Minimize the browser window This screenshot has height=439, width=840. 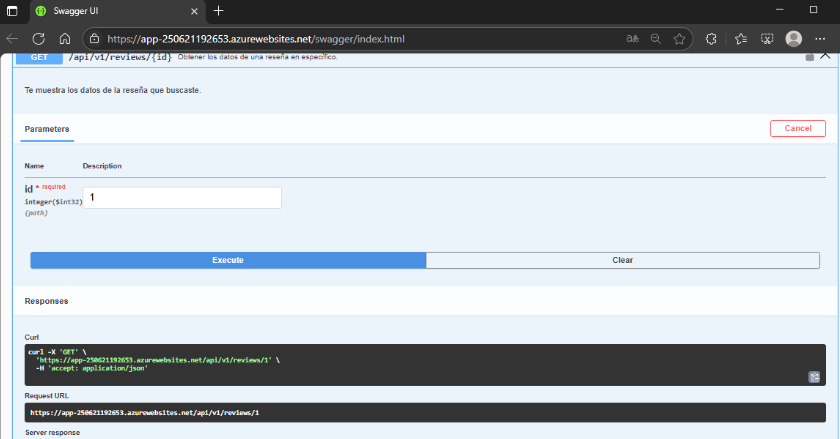pos(779,10)
